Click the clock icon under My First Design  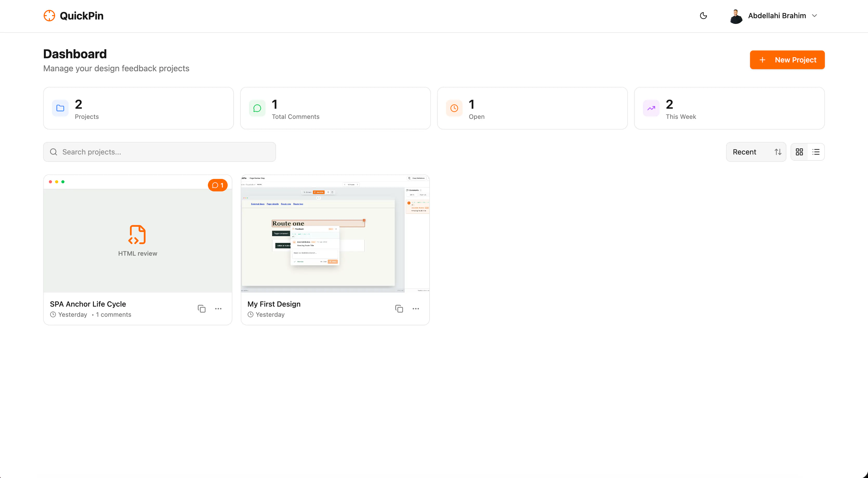pyautogui.click(x=250, y=314)
